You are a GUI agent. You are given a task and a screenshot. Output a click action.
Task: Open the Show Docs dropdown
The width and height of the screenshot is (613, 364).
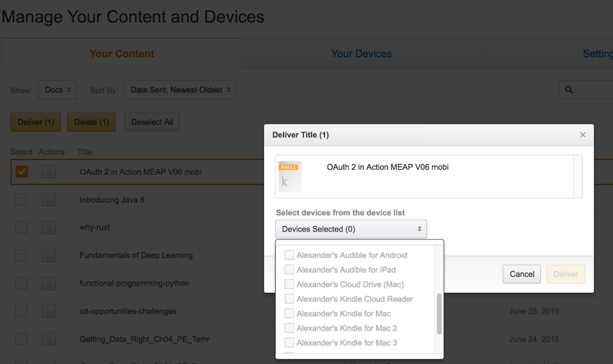(57, 90)
